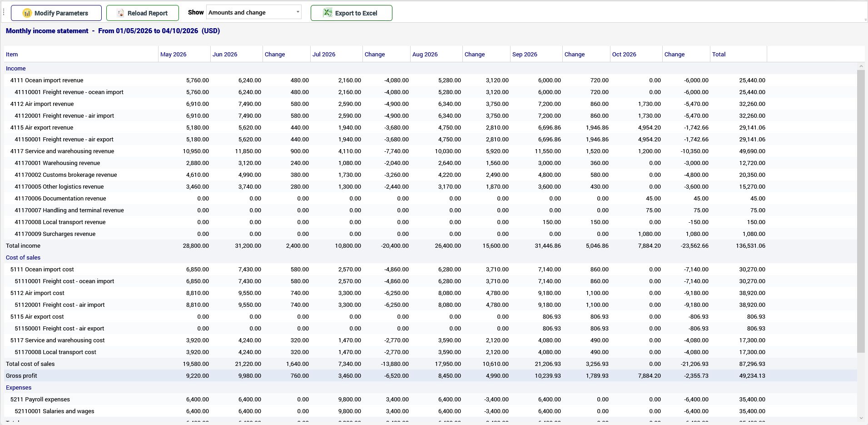Select the gross profit total 49,234.13
868x425 pixels.
tap(752, 376)
